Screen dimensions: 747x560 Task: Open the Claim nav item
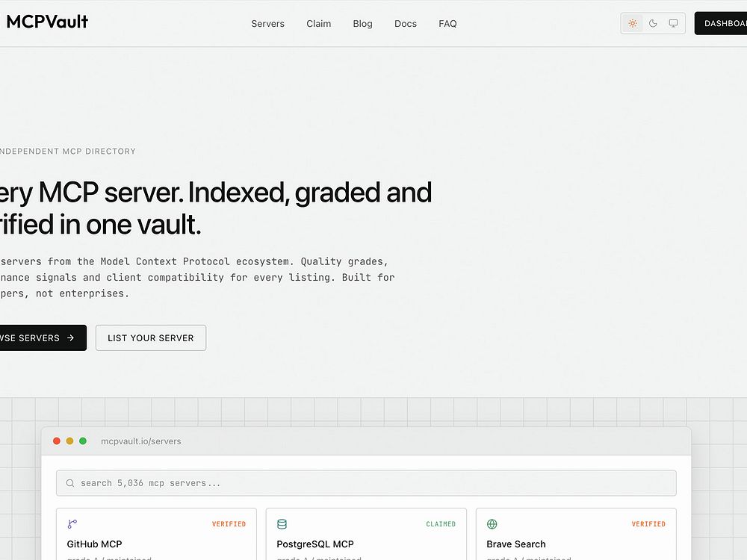pos(319,23)
